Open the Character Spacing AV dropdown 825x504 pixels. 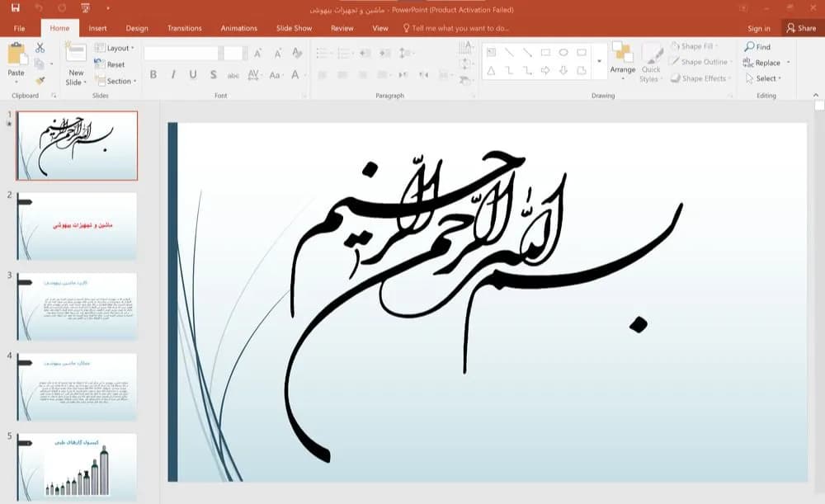(253, 75)
